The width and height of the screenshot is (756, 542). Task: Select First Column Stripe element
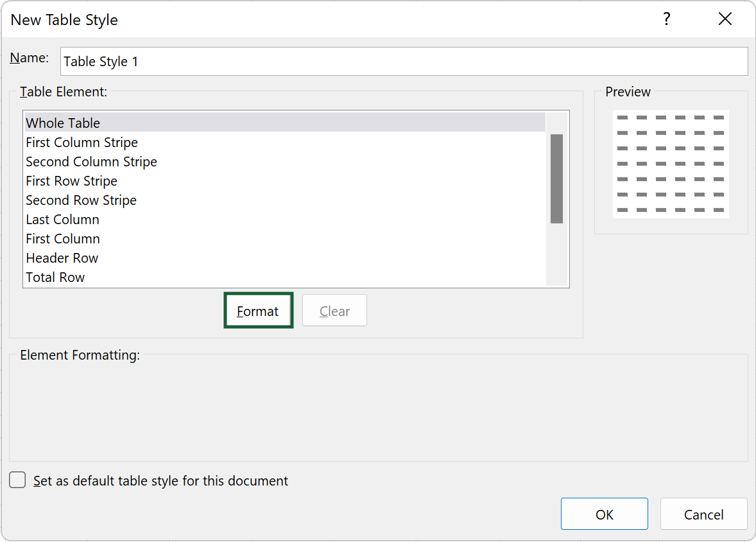82,143
